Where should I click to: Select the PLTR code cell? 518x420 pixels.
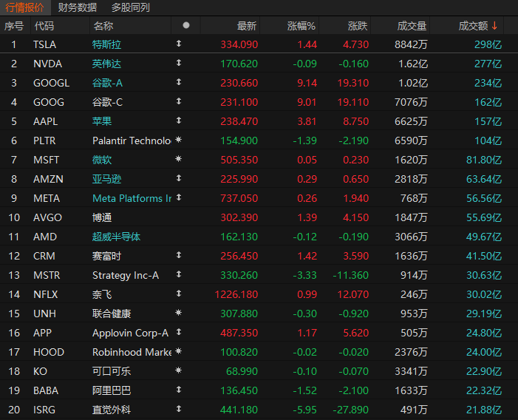[x=44, y=140]
